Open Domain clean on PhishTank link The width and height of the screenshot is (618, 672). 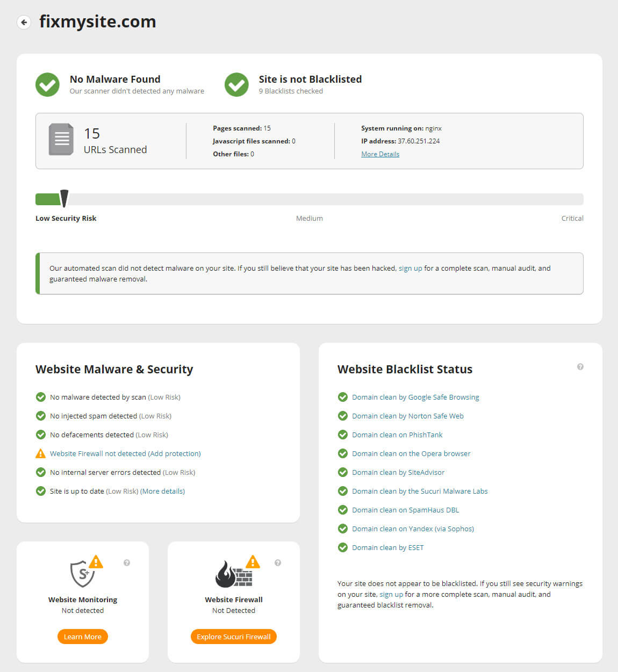click(397, 435)
